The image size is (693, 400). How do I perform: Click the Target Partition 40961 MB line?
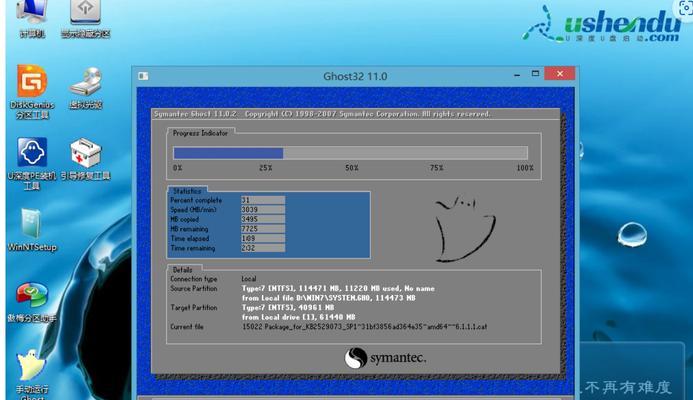point(288,308)
